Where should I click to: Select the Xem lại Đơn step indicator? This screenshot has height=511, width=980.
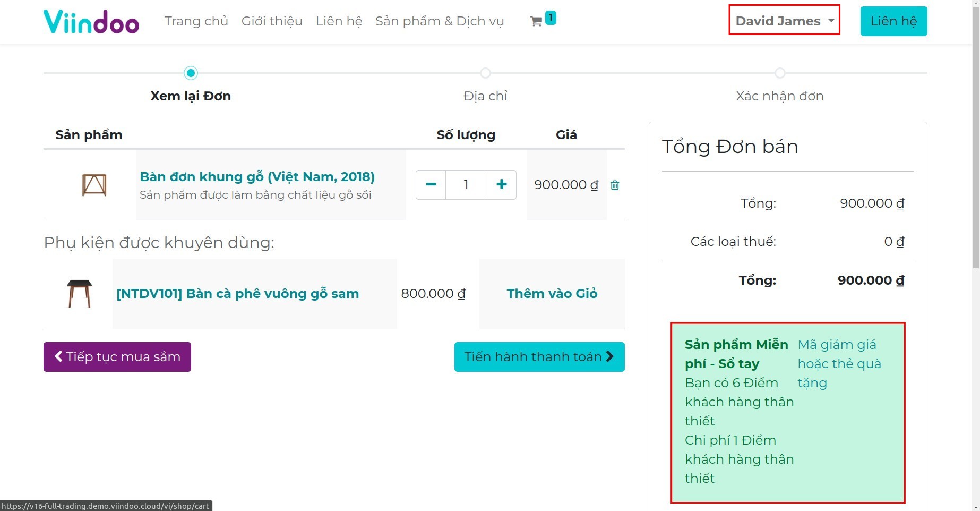point(191,73)
